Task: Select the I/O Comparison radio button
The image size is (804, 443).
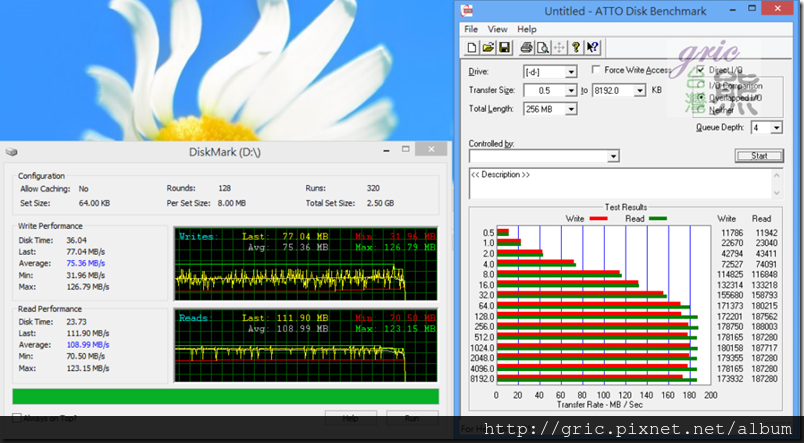Action: point(701,86)
